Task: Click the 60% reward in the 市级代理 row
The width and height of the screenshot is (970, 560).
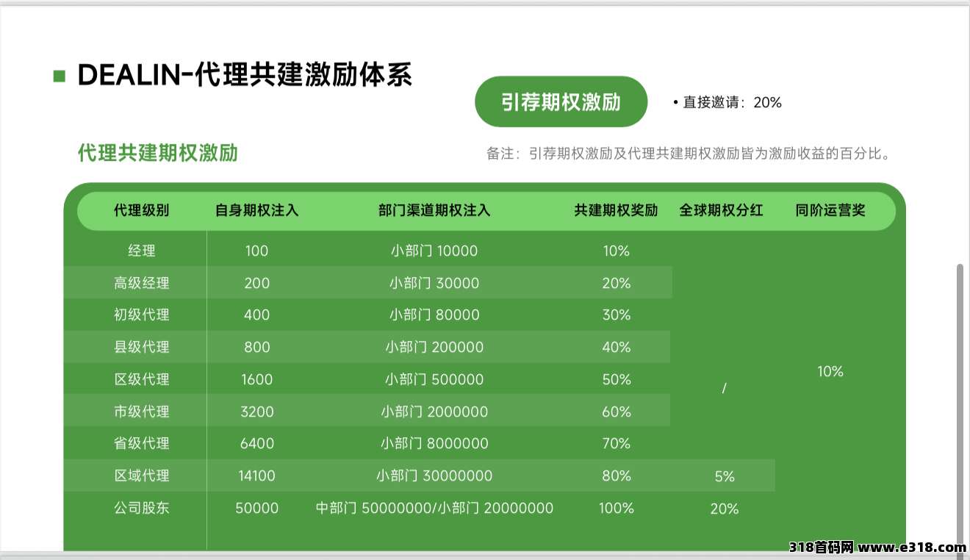Action: point(616,412)
